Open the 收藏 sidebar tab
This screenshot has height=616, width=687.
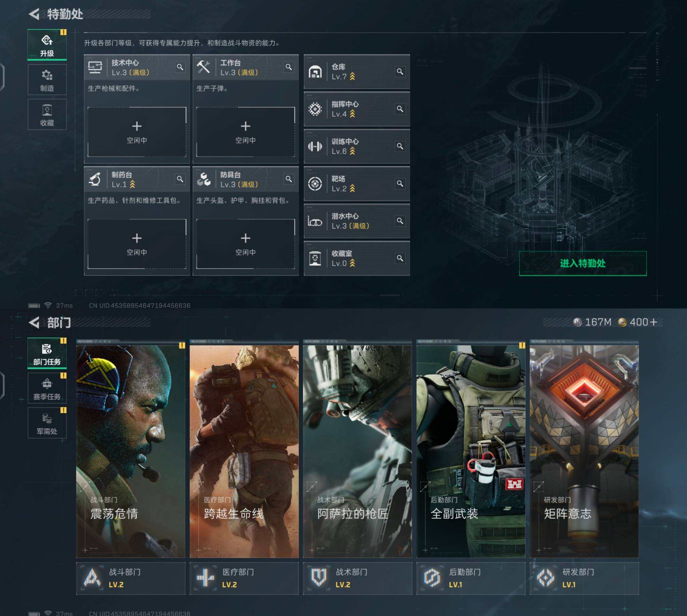[x=47, y=115]
